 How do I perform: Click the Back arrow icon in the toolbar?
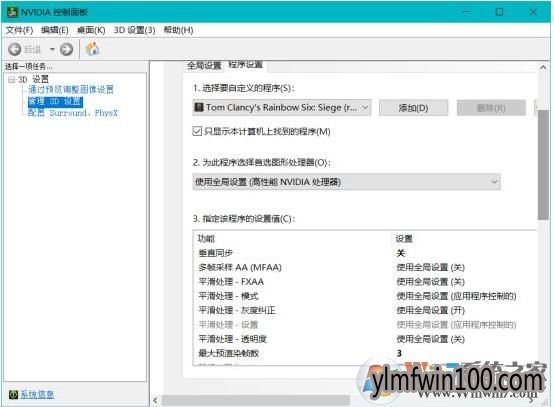tap(14, 49)
